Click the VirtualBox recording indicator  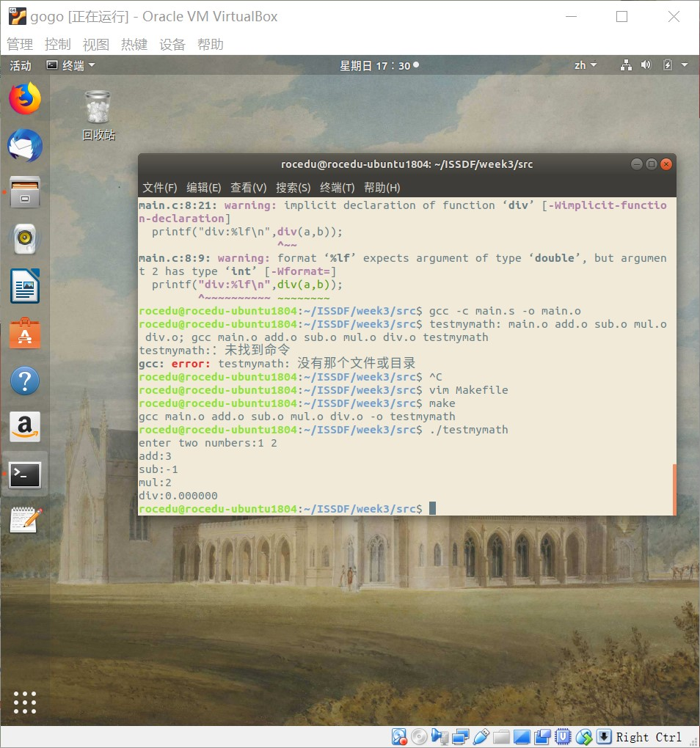click(x=542, y=737)
